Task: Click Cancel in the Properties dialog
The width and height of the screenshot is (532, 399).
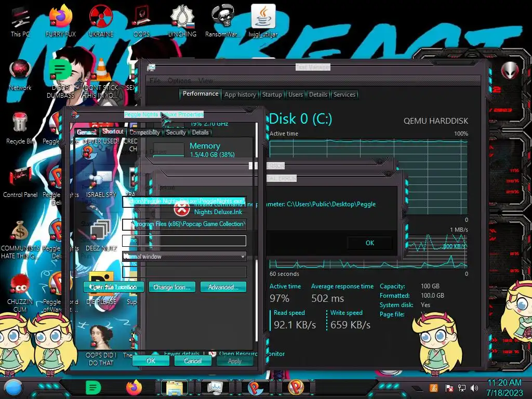Action: click(193, 361)
